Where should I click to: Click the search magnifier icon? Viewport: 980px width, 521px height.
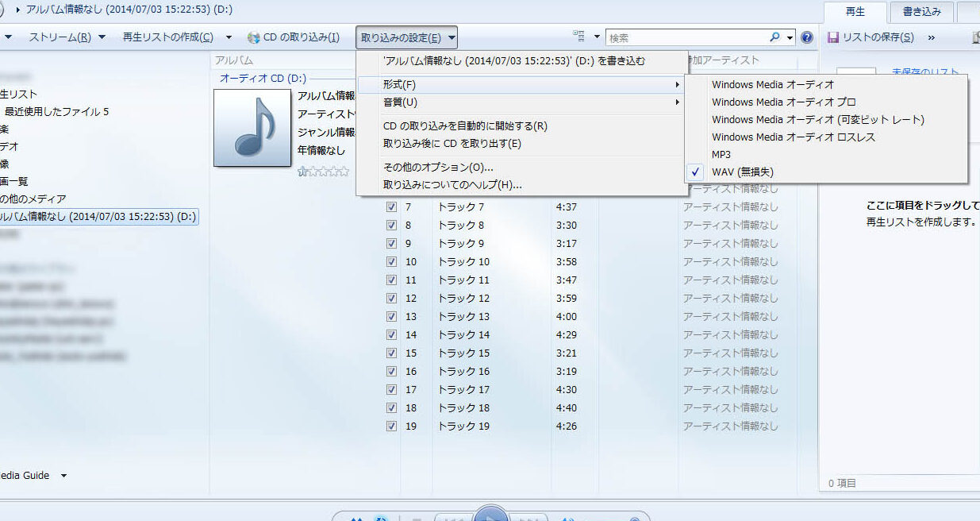point(775,37)
